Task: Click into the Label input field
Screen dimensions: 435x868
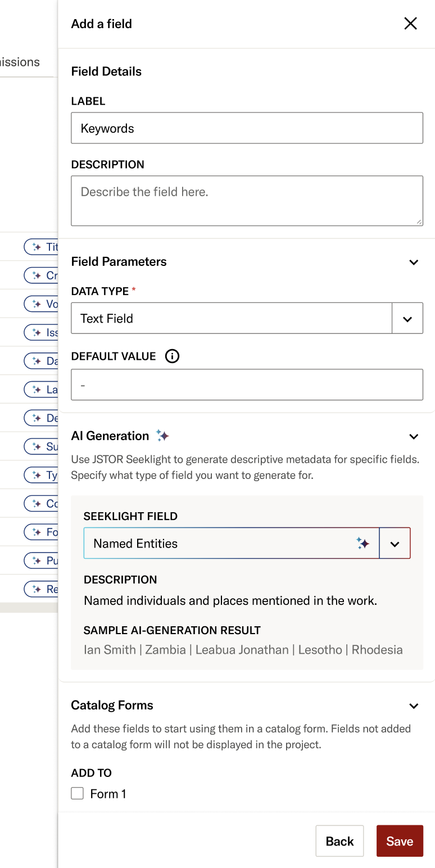Action: 247,128
